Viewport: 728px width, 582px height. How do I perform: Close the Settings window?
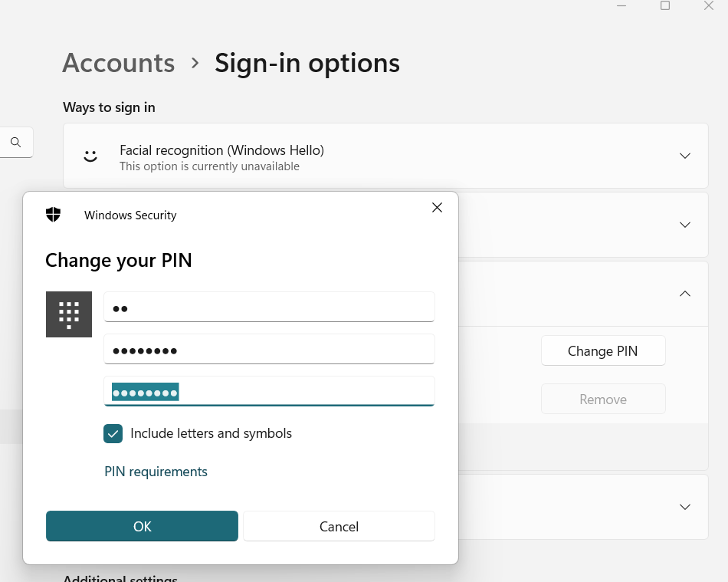click(709, 6)
